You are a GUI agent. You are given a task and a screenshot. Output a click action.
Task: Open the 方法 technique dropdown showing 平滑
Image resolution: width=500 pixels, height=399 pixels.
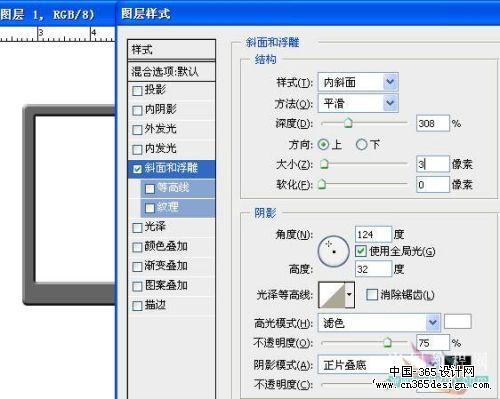pos(358,103)
